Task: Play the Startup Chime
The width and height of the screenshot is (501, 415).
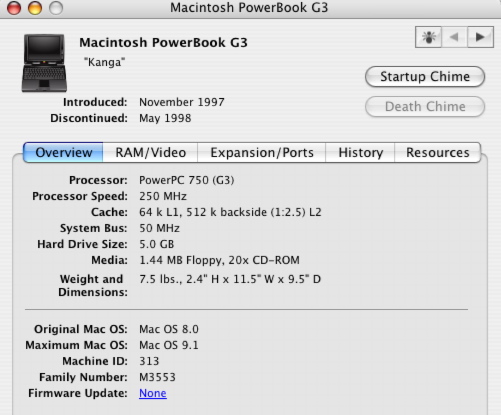Action: click(x=425, y=77)
